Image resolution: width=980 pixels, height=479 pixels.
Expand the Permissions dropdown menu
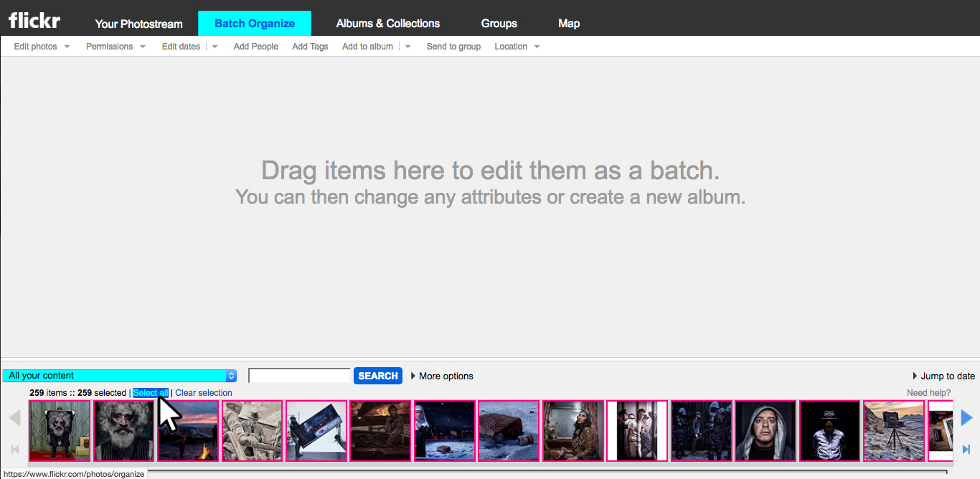coord(116,47)
